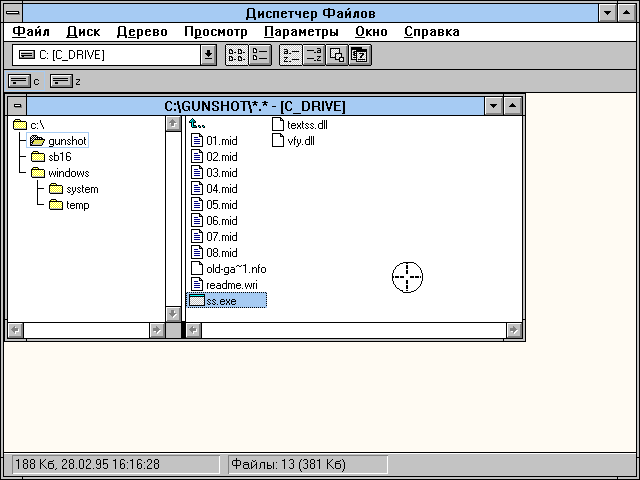
Task: Select the sort by type toolbar icon
Action: 313,55
